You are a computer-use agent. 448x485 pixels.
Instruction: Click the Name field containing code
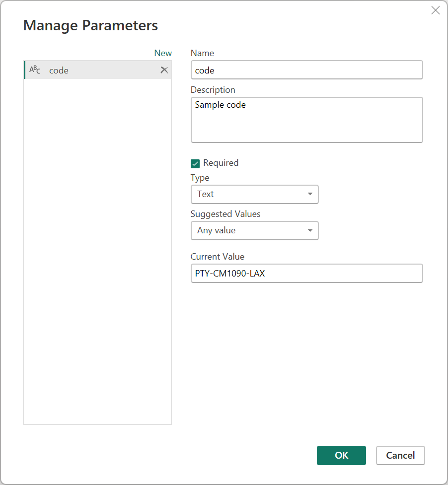306,70
